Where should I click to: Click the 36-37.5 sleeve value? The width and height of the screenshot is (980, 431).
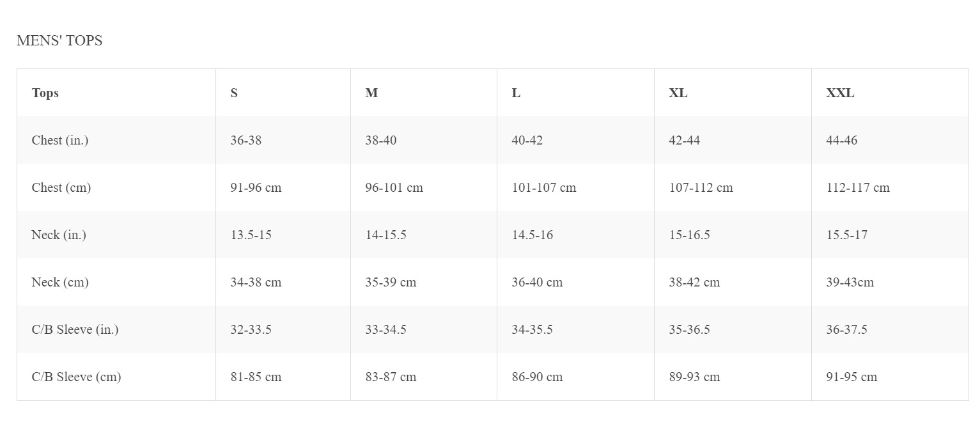coord(847,329)
